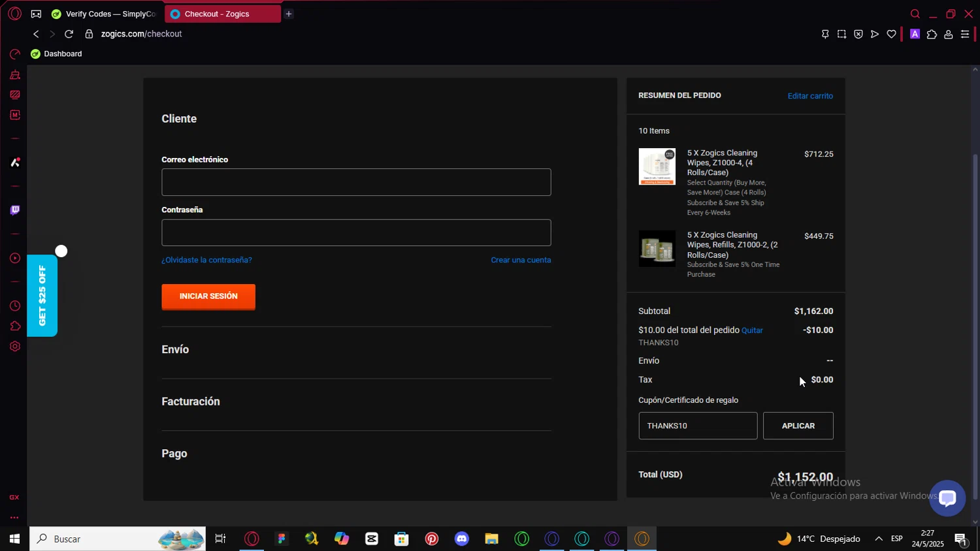Open Twitch panel from sidebar
The height and width of the screenshot is (551, 980).
(x=14, y=210)
